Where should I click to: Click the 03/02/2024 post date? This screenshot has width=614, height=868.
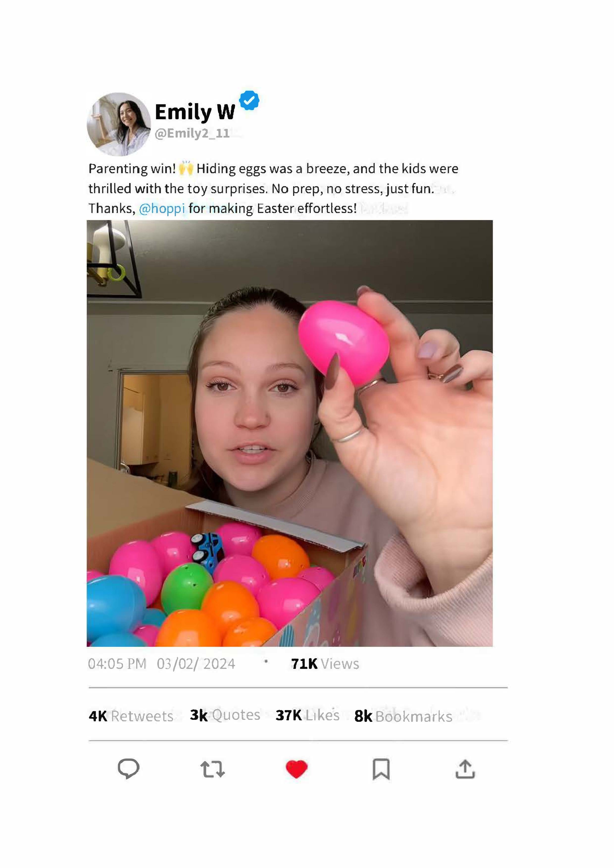click(x=196, y=664)
